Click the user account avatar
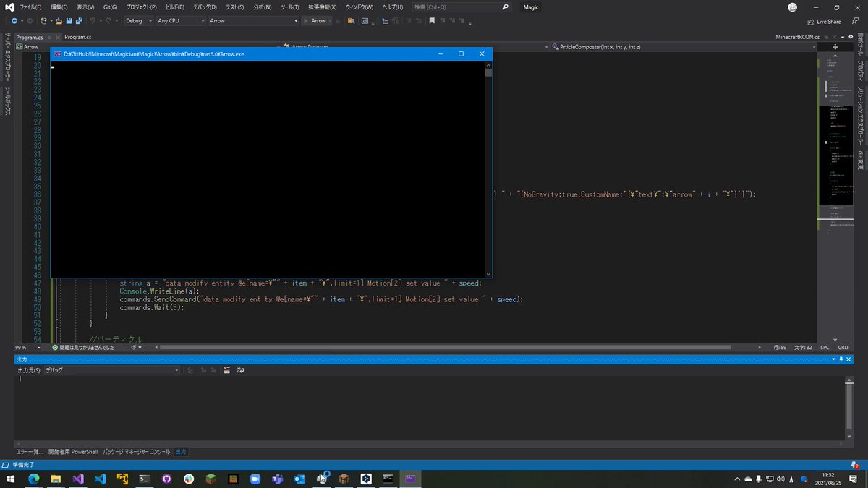 click(793, 7)
